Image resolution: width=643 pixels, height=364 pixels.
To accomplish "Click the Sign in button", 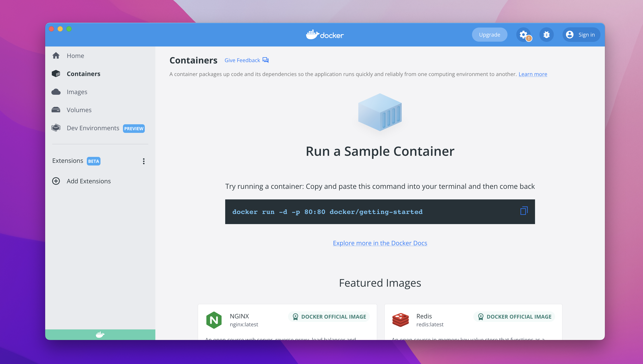I will [581, 35].
